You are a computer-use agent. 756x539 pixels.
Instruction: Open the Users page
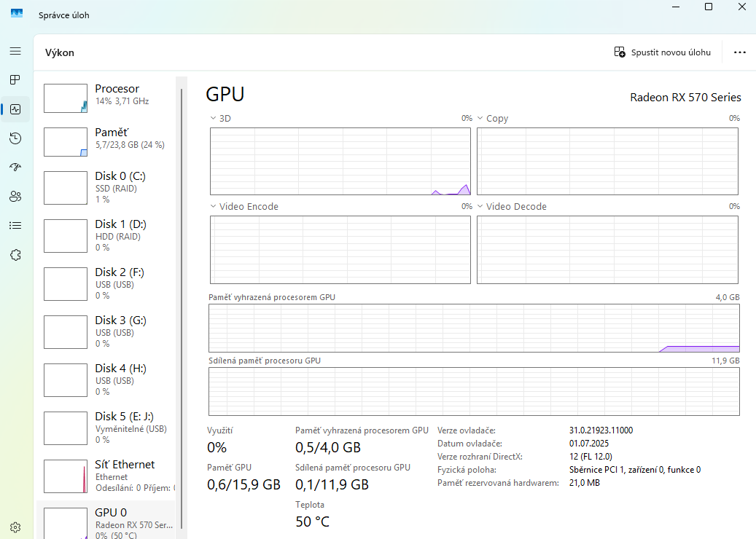point(15,196)
